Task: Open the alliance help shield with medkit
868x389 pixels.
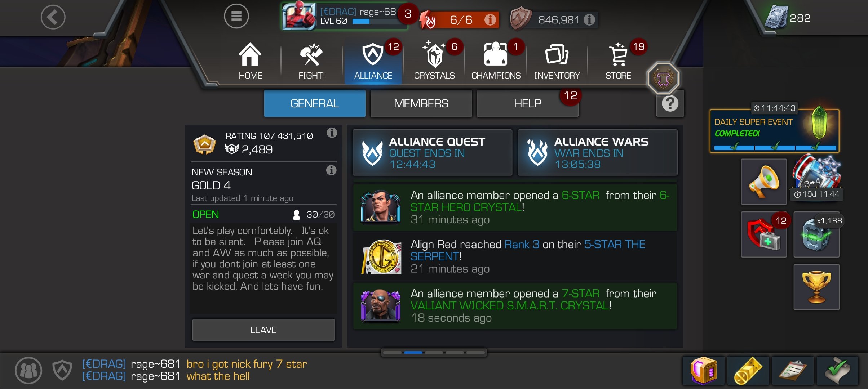Action: pyautogui.click(x=763, y=234)
